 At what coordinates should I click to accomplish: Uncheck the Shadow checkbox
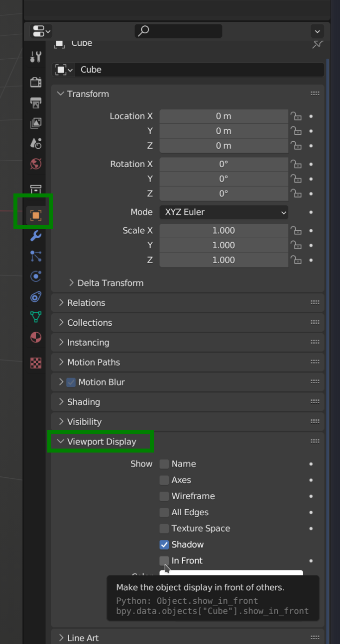click(164, 545)
